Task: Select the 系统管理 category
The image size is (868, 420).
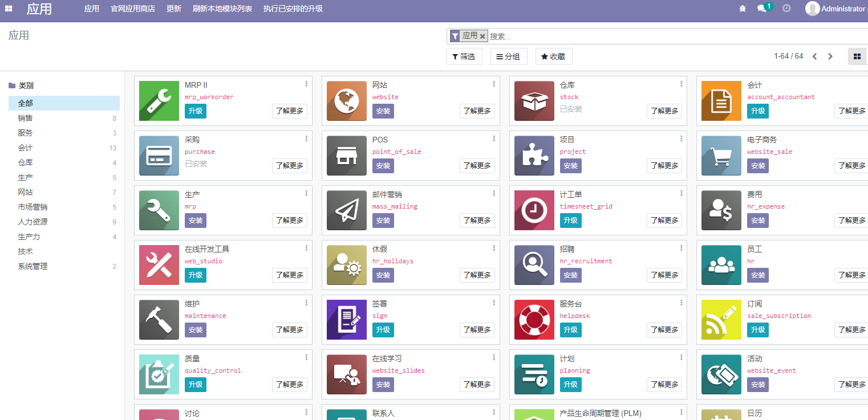Action: [64, 266]
